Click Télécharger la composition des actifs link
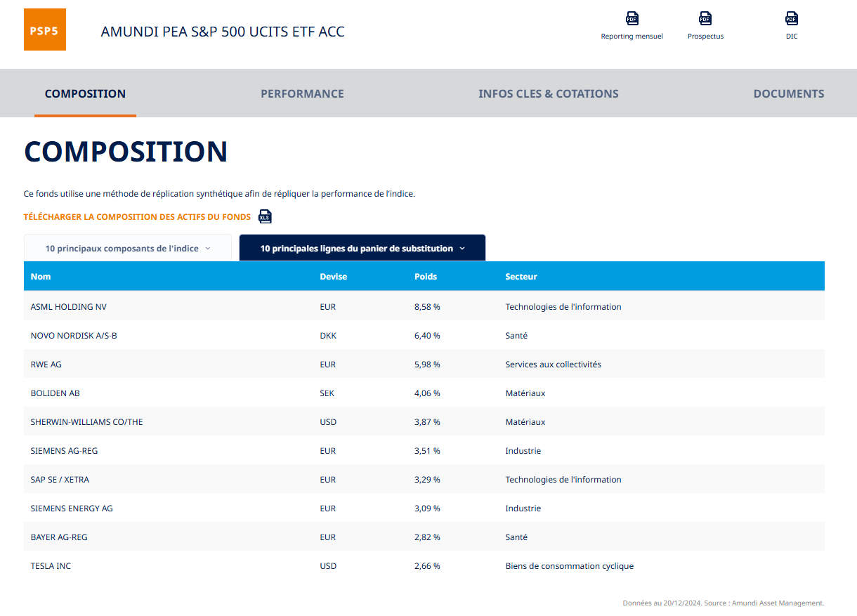The width and height of the screenshot is (857, 616). click(x=137, y=217)
